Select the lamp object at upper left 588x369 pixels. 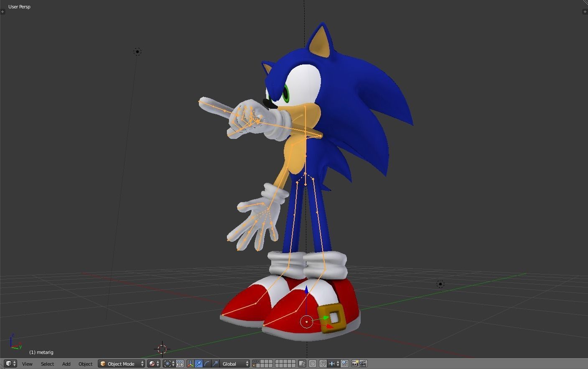pos(137,51)
